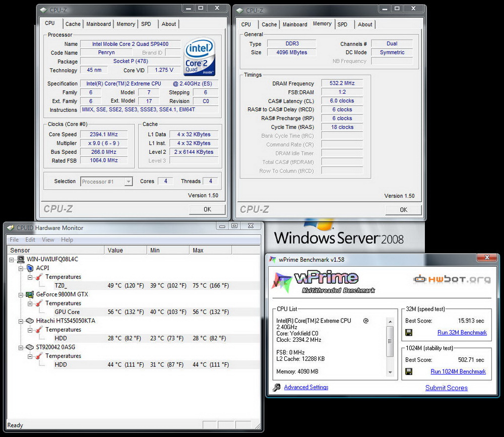Image resolution: width=504 pixels, height=437 pixels.
Task: Open the Help menu in Hardware Monitor
Action: 67,239
